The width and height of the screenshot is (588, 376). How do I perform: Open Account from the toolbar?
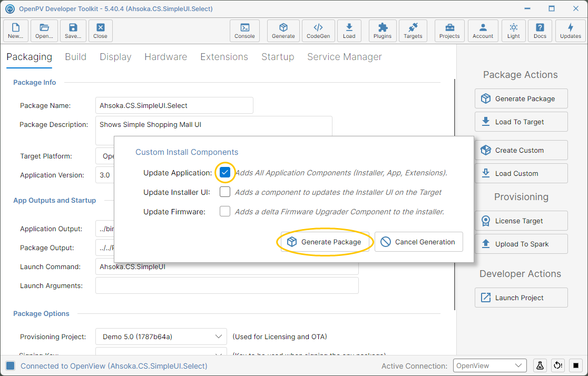tap(483, 31)
